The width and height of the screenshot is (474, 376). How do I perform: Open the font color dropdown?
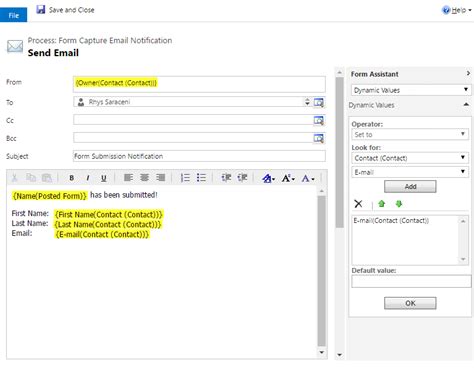[x=308, y=179]
